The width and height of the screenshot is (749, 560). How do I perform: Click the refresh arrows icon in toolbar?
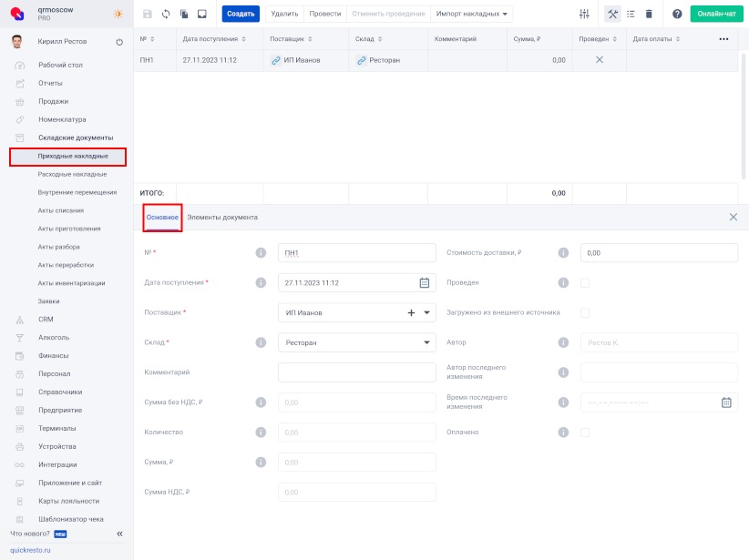[x=166, y=14]
